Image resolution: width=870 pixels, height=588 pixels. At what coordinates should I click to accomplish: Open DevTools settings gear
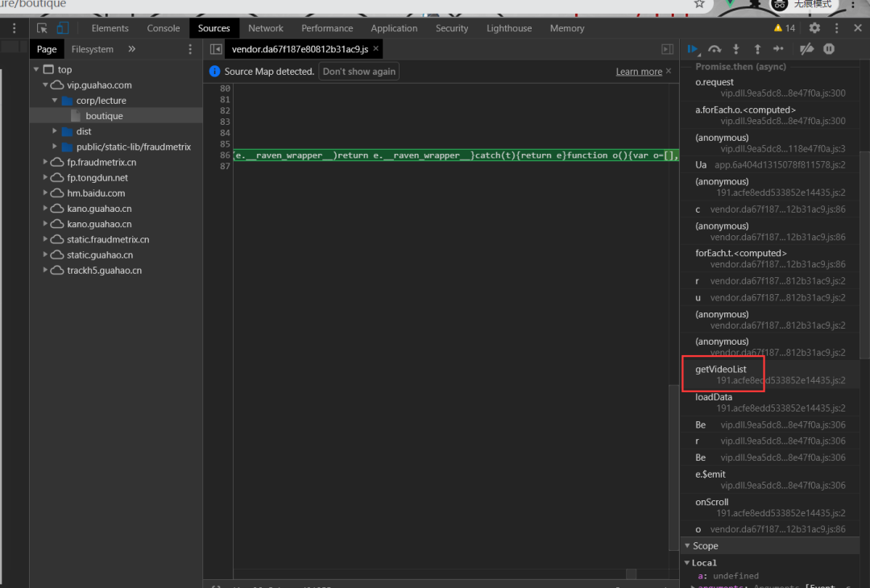[814, 28]
